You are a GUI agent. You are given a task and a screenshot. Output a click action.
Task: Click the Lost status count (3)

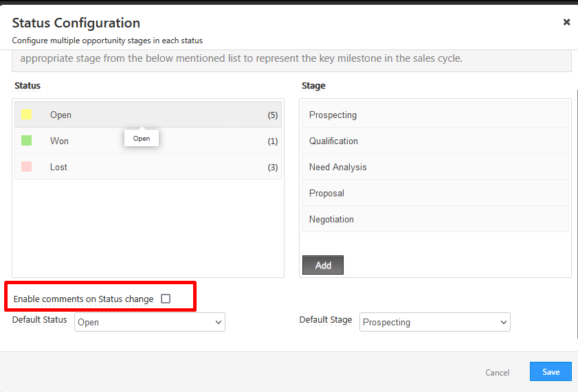point(273,168)
